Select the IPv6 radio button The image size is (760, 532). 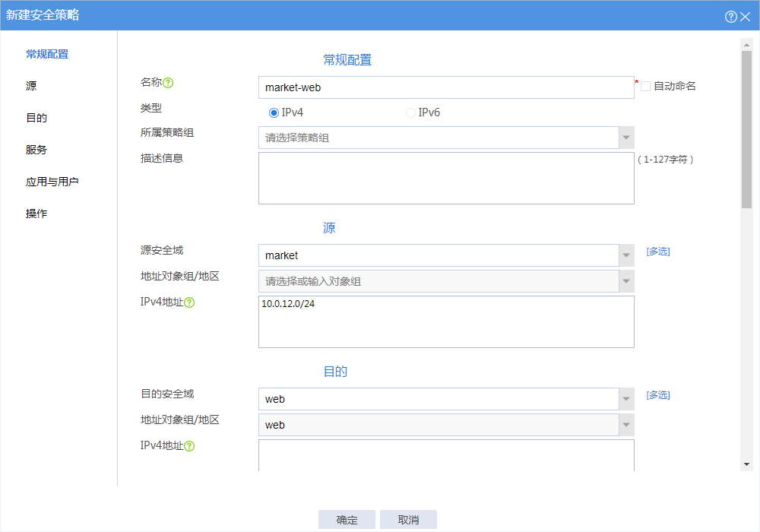pyautogui.click(x=411, y=112)
